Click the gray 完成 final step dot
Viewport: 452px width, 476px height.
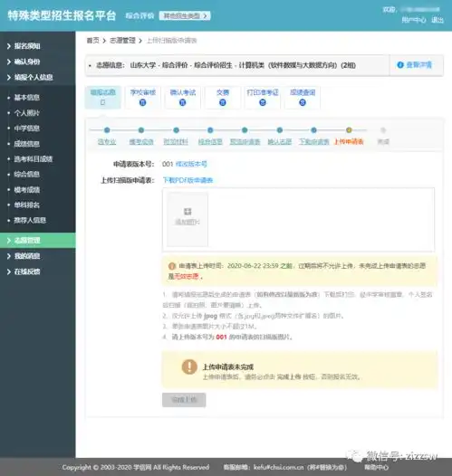383,130
